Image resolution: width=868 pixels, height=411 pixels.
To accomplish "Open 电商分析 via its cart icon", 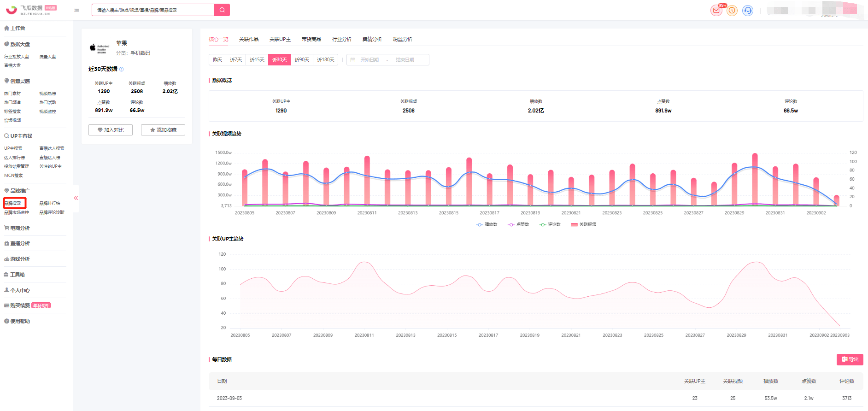I will [6, 228].
